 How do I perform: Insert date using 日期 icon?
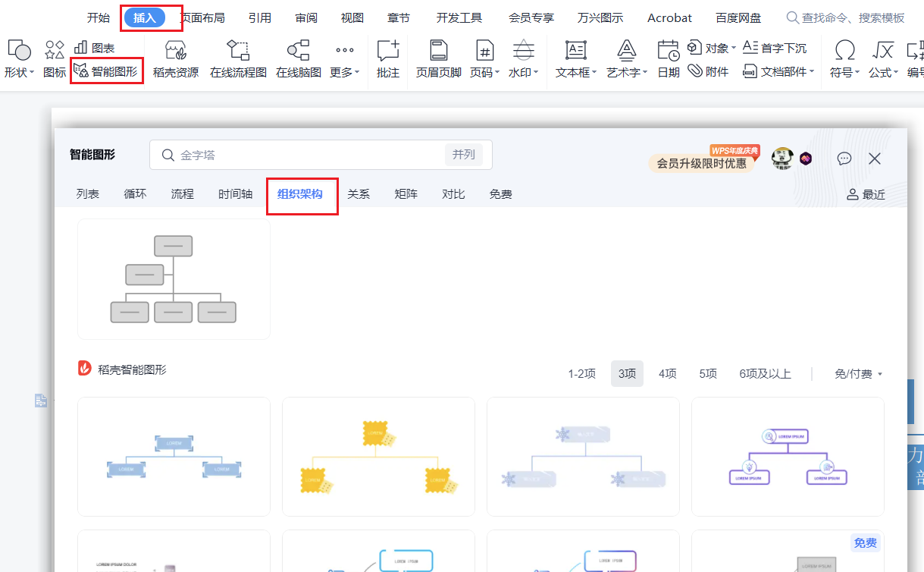pos(668,59)
